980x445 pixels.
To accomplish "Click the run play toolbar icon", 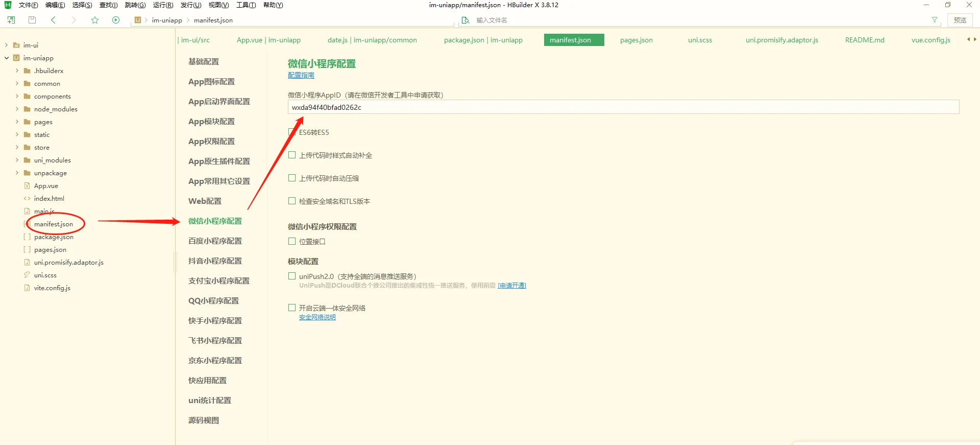I will (116, 20).
